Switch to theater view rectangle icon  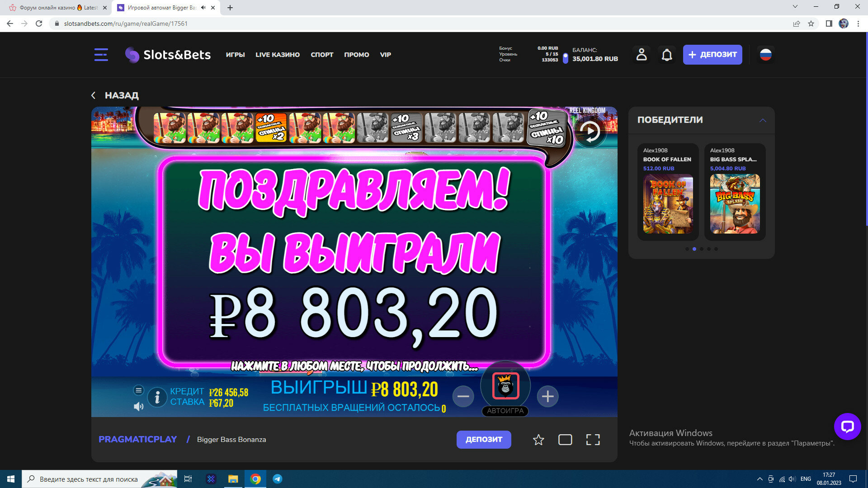pos(565,440)
